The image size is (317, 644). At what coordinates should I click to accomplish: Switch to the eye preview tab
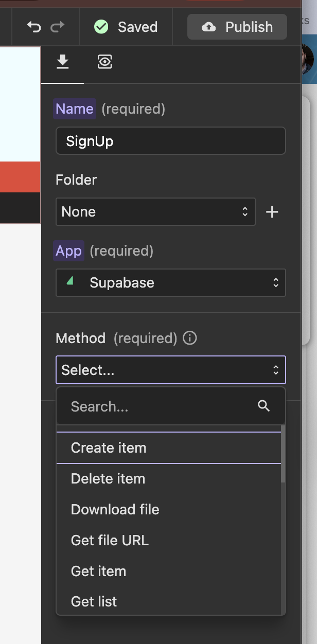[105, 62]
